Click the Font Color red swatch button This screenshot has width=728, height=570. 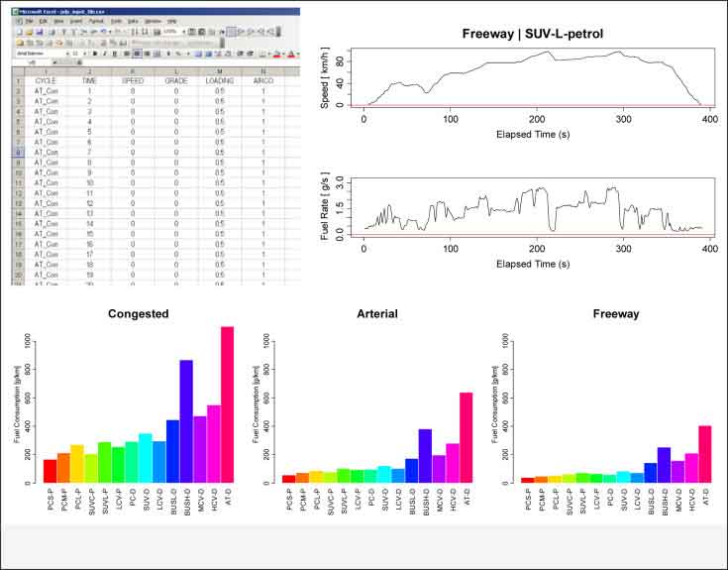pos(290,54)
